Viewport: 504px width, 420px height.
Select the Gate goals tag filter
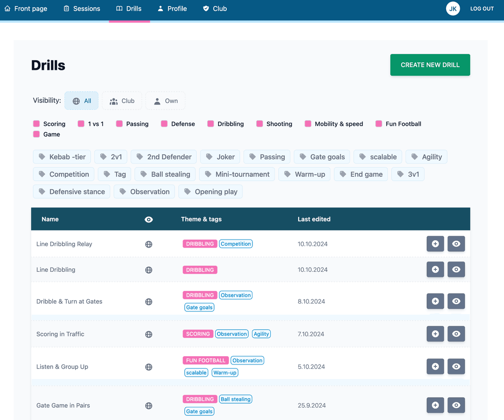pyautogui.click(x=322, y=157)
